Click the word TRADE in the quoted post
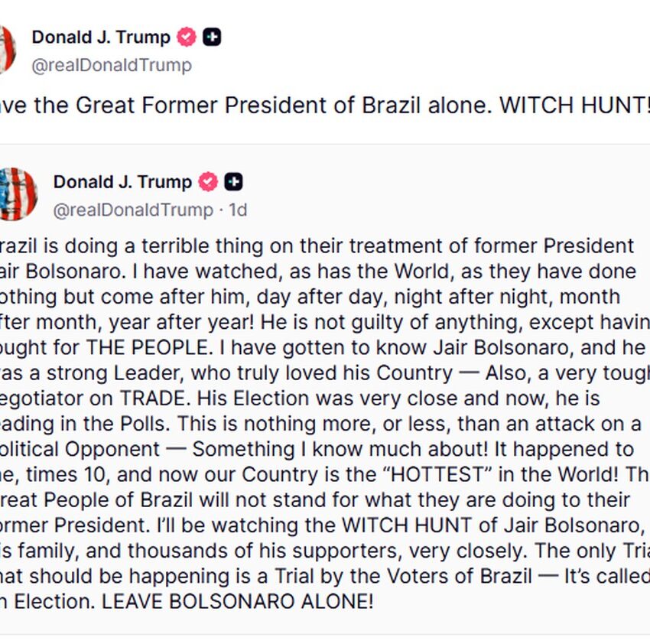Image resolution: width=650 pixels, height=644 pixels. pyautogui.click(x=153, y=398)
